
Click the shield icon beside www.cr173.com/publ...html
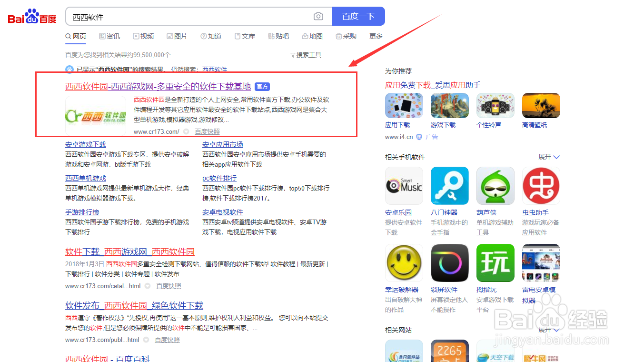(x=146, y=340)
